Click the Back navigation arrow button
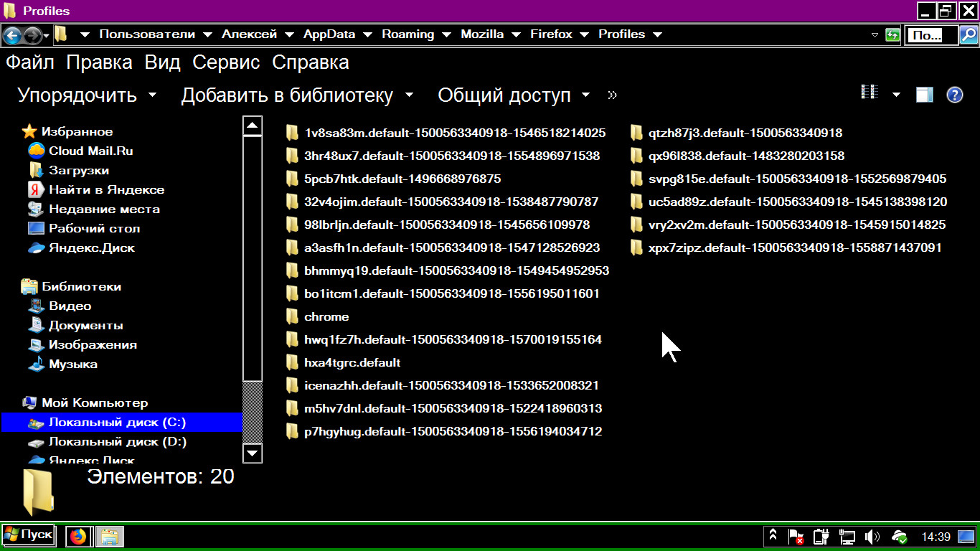The width and height of the screenshot is (980, 551). point(12,34)
